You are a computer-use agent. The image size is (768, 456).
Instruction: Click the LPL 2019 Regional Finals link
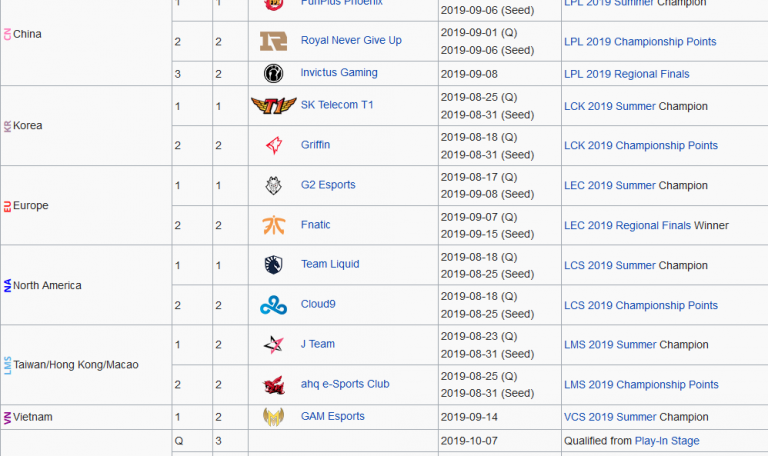click(626, 74)
